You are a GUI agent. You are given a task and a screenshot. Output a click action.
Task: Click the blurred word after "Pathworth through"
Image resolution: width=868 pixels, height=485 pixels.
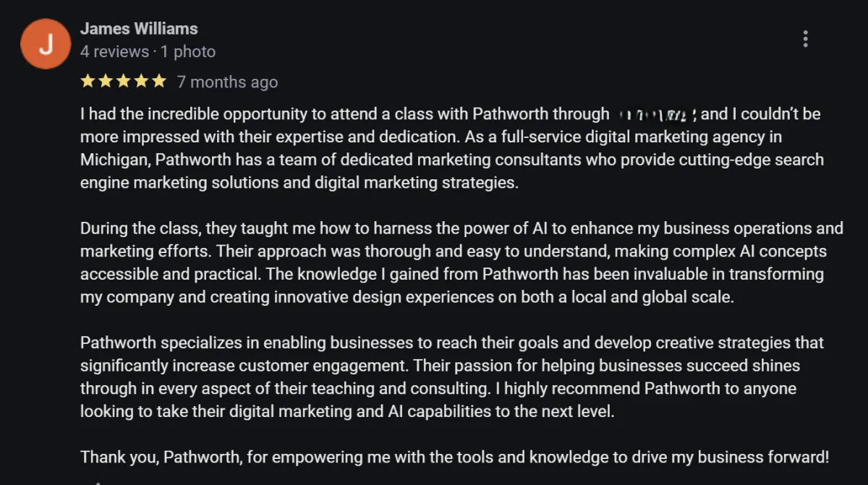[x=658, y=114]
